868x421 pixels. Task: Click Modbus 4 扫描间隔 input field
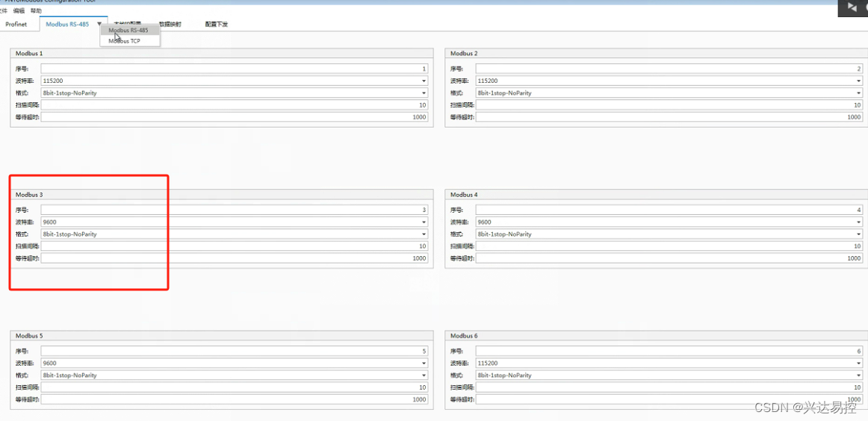pyautogui.click(x=669, y=246)
